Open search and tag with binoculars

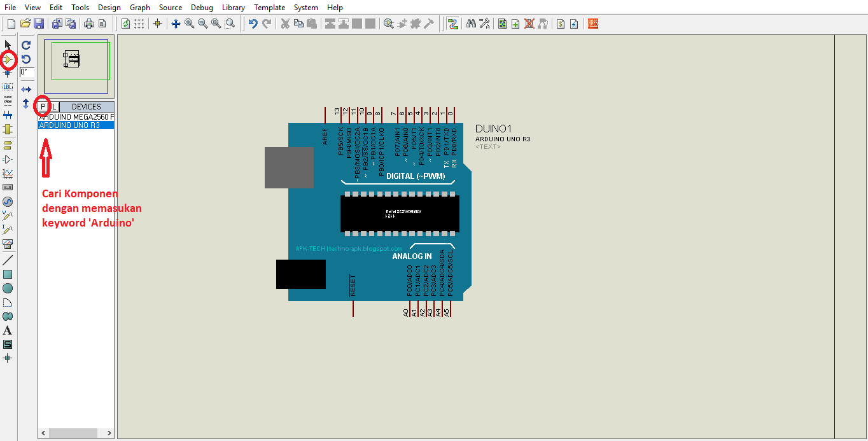click(471, 24)
